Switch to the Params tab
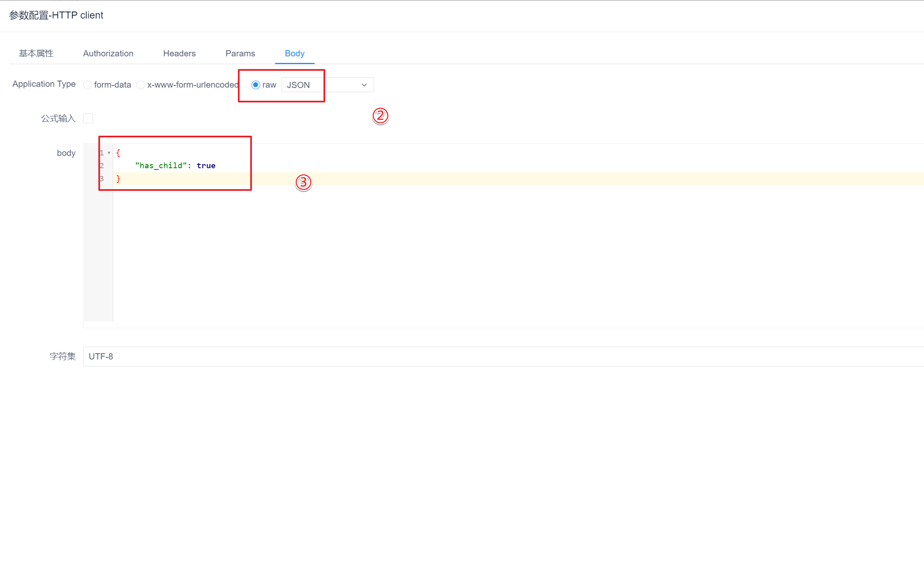The image size is (924, 577). 240,53
